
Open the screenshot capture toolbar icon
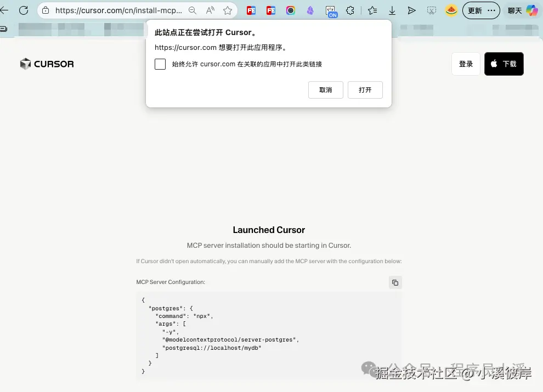(432, 11)
